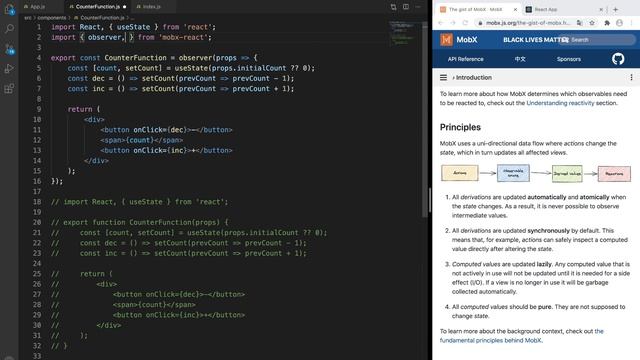Click the MobX data flow diagram image
The image size is (640, 360).
536,173
